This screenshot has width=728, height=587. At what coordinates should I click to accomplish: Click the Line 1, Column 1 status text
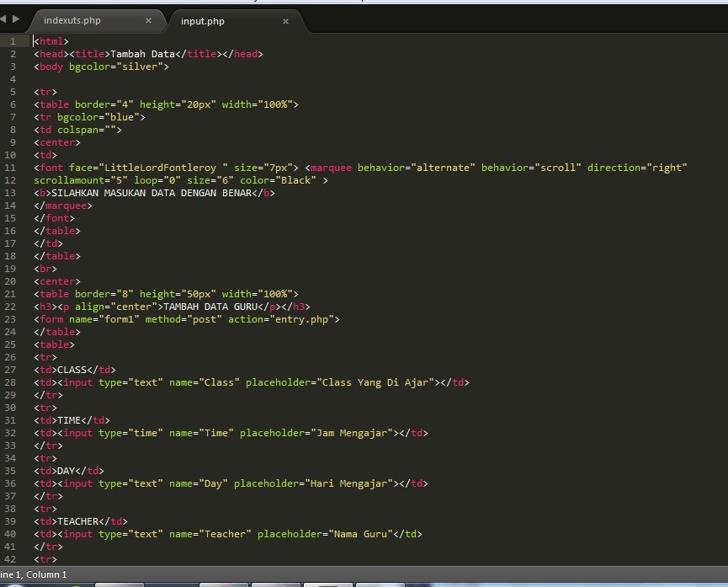coord(34,574)
